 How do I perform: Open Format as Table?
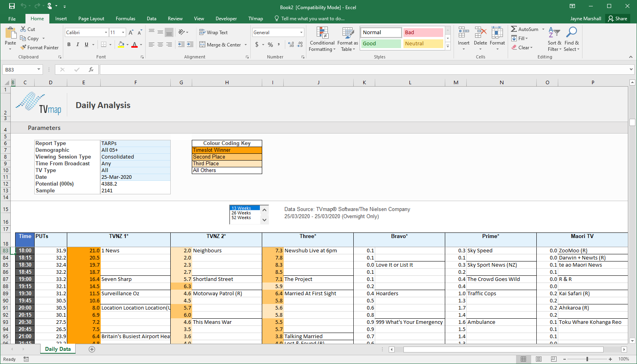[348, 39]
